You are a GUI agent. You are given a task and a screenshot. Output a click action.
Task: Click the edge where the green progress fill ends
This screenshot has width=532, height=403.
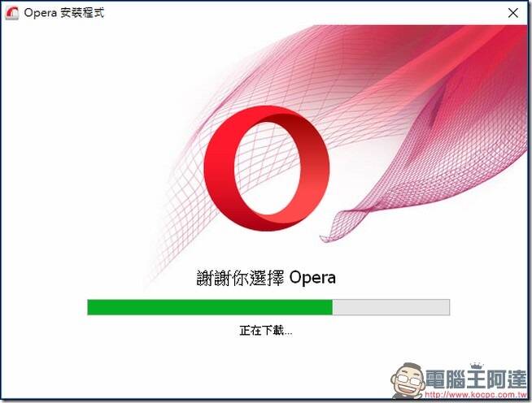(x=333, y=307)
